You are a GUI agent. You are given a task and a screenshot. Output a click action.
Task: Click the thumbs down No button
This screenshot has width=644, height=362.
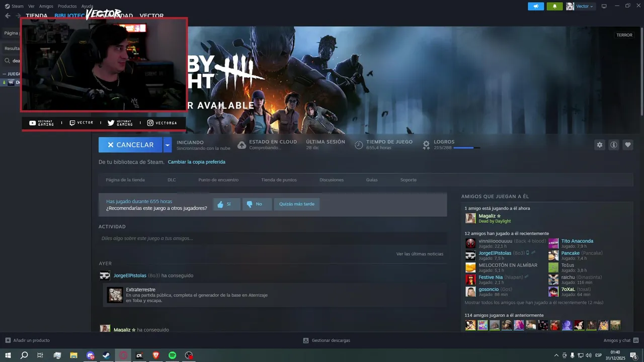257,204
